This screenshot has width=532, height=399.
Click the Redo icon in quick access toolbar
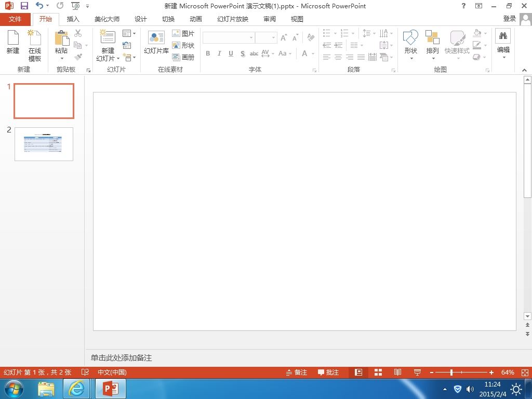(x=60, y=5)
